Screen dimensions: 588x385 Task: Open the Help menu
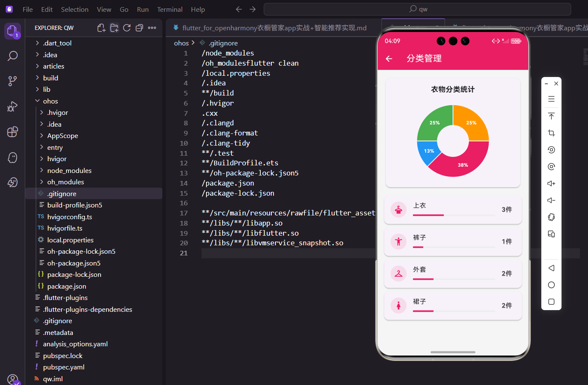198,9
